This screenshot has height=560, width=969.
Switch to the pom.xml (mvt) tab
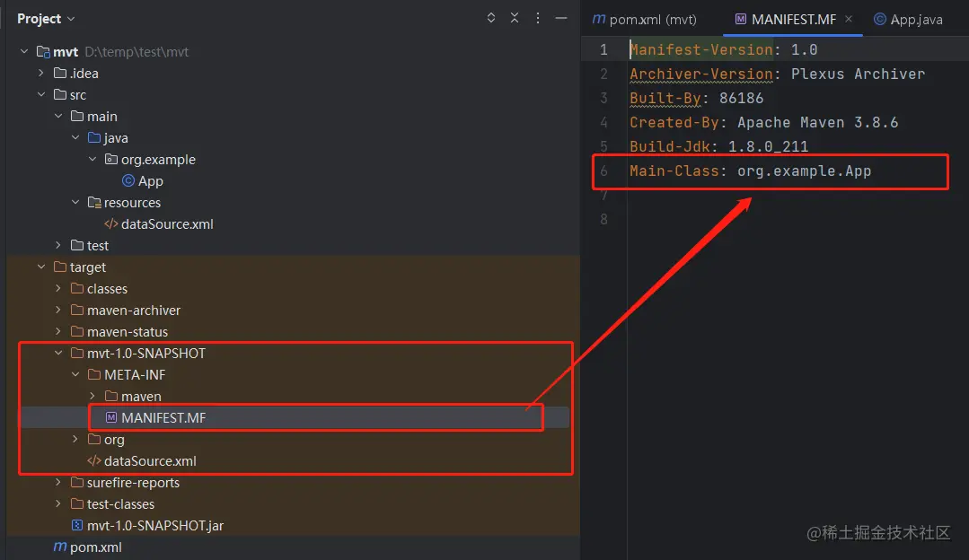(645, 20)
